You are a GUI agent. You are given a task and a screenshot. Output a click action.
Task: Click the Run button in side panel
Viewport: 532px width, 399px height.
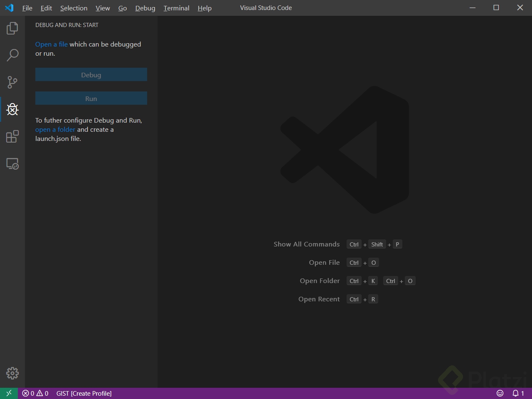[x=91, y=99]
